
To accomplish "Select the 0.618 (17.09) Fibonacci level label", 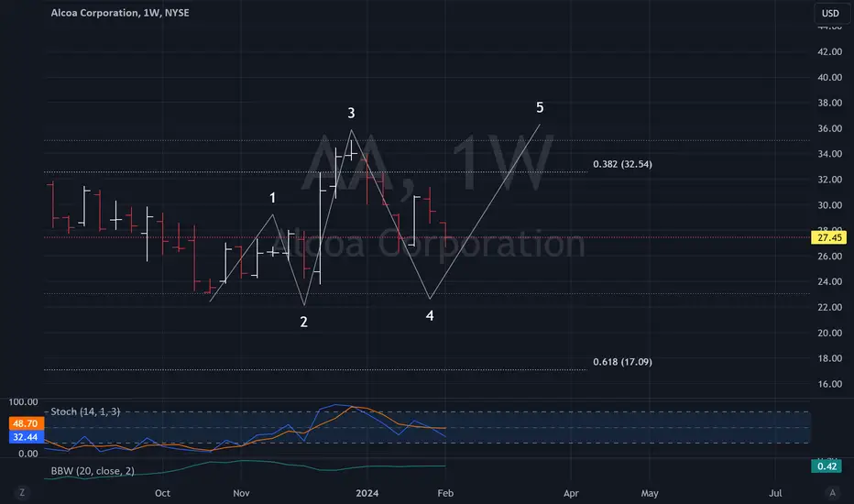I will 622,362.
